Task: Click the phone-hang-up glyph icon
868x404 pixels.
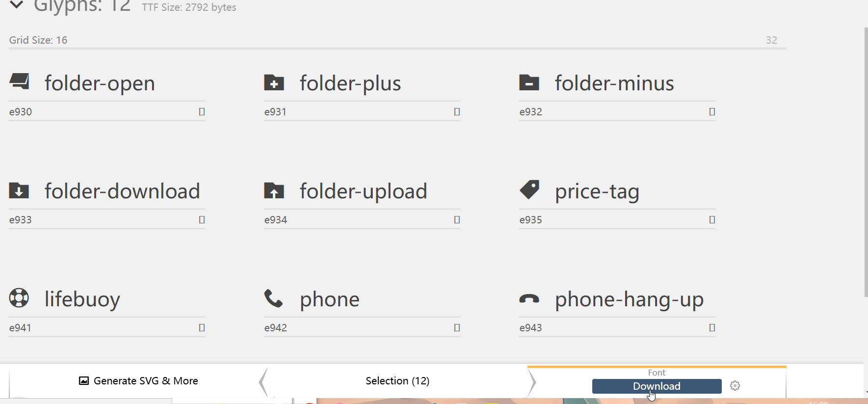Action: [529, 298]
